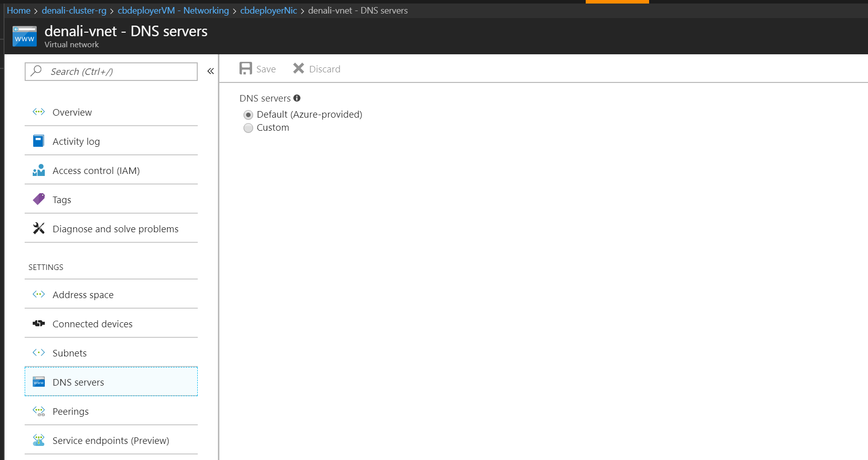Open Connected devices settings
This screenshot has width=868, height=460.
coord(111,324)
